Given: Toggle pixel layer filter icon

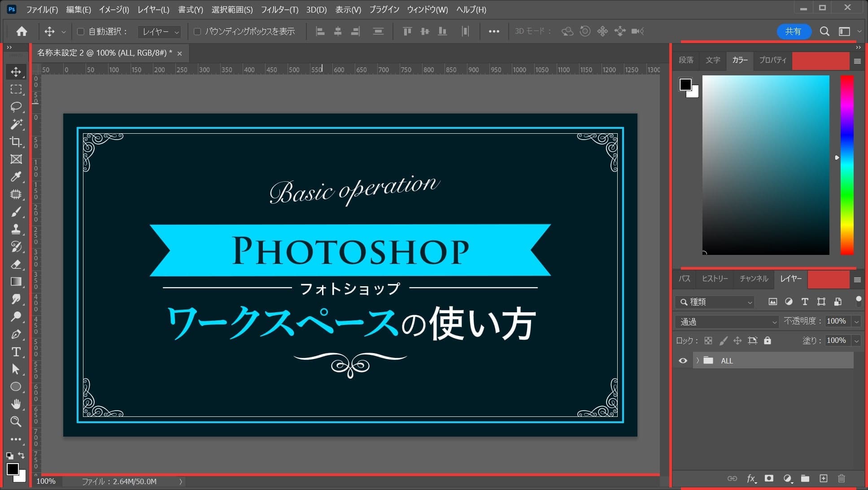Looking at the screenshot, I should pos(772,302).
